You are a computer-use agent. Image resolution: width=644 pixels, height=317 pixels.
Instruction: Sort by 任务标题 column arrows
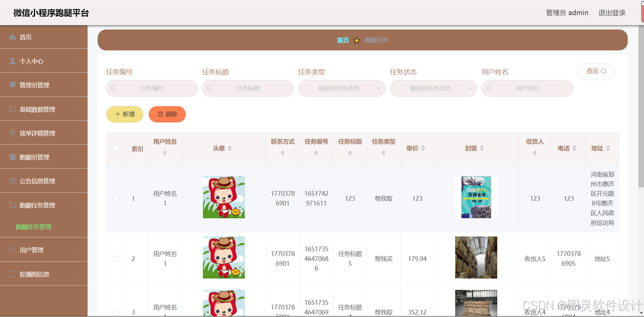tap(350, 153)
